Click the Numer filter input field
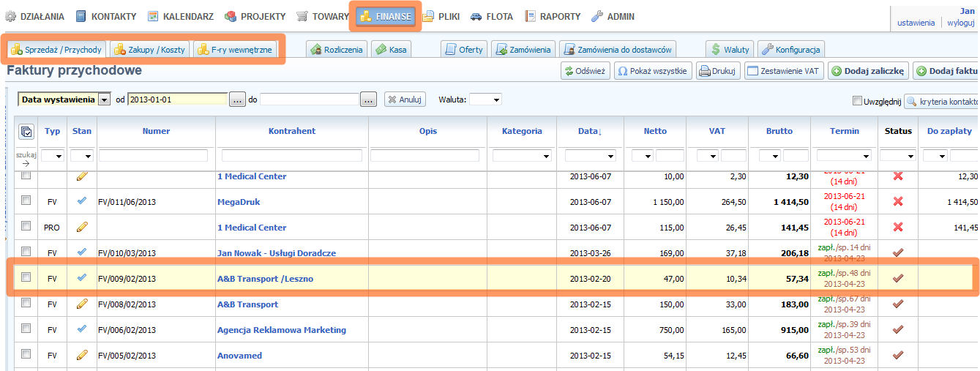 [156, 155]
